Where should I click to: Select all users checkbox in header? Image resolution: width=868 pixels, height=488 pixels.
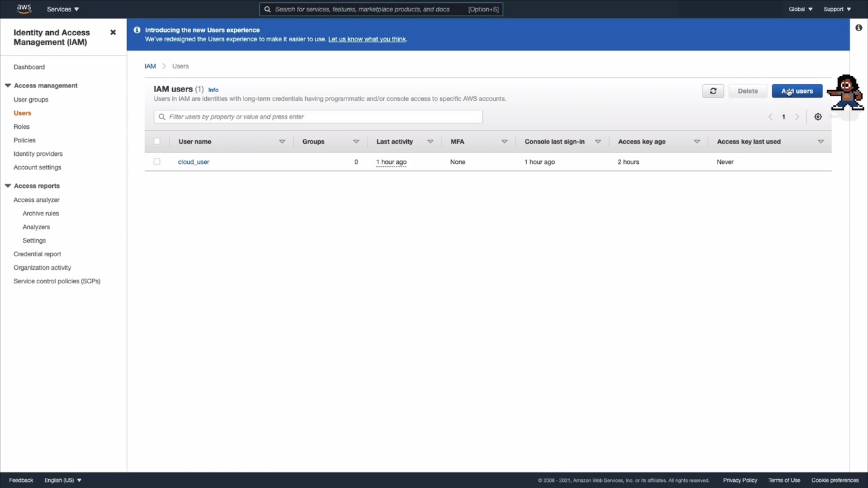point(157,141)
